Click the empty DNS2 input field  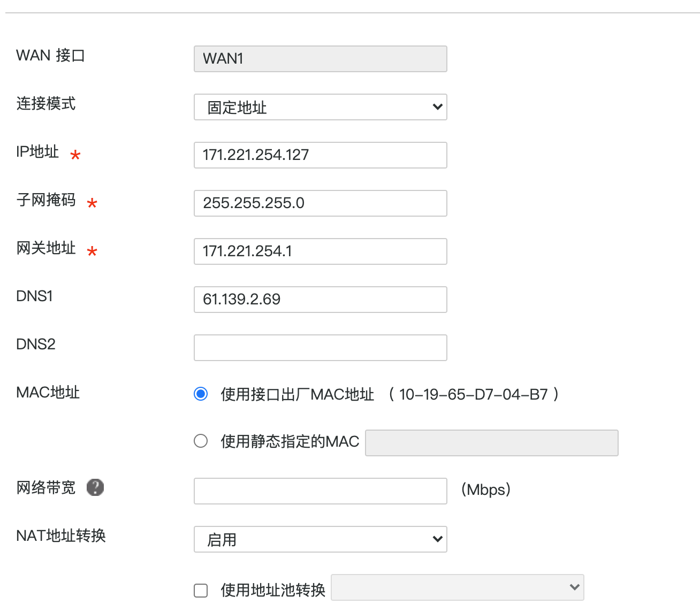[x=320, y=348]
